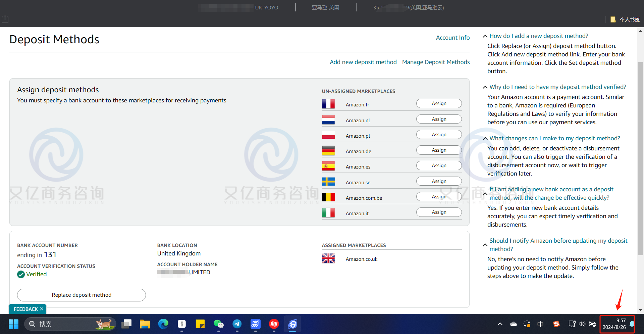
Task: Assign deposit method for Amazon.fr
Action: (x=439, y=103)
